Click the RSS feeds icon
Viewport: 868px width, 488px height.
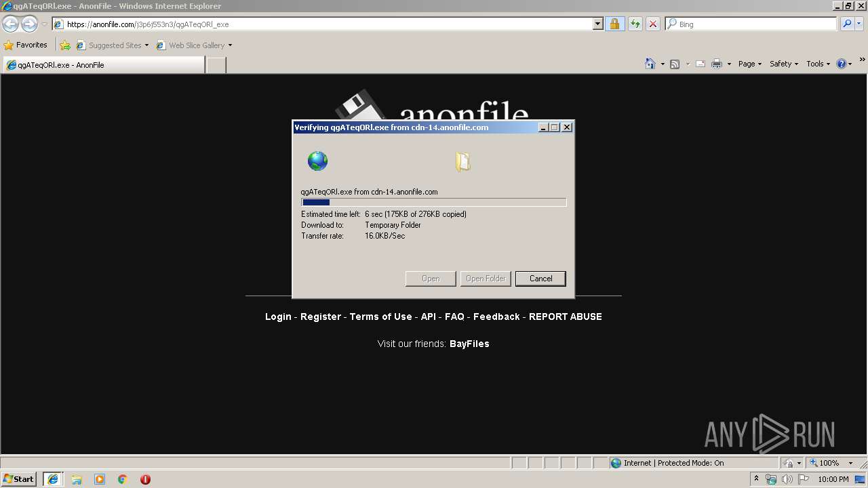[x=675, y=64]
